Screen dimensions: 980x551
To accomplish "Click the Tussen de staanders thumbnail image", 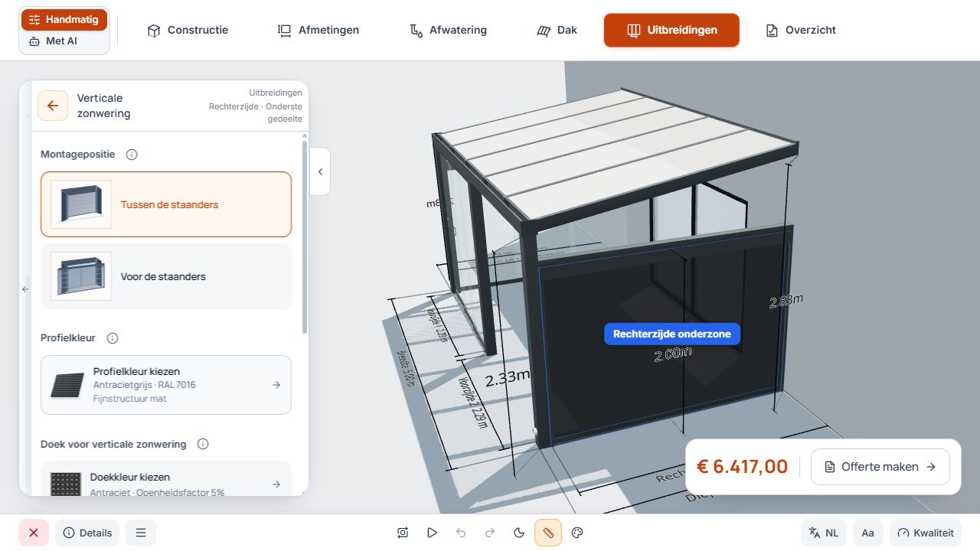I will pos(81,204).
